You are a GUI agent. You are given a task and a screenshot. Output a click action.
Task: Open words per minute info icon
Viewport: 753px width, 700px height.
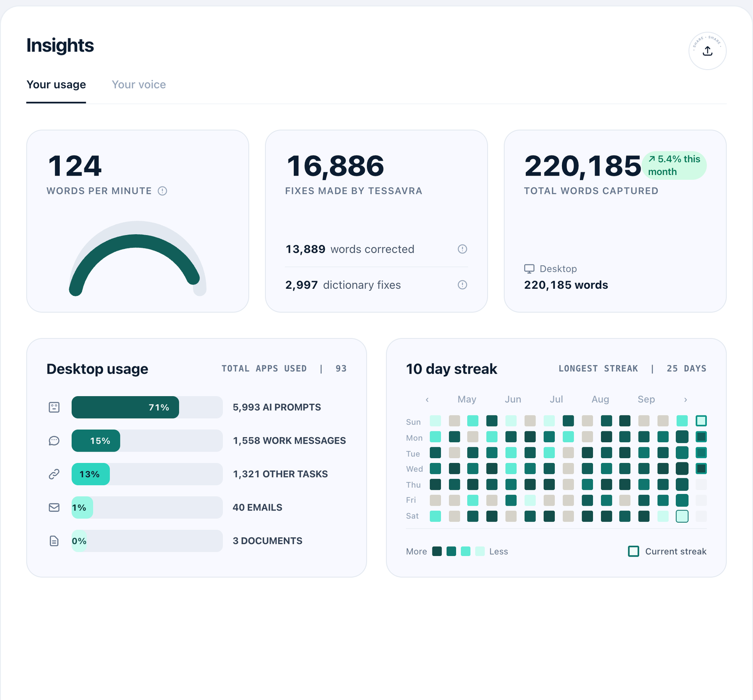click(162, 191)
